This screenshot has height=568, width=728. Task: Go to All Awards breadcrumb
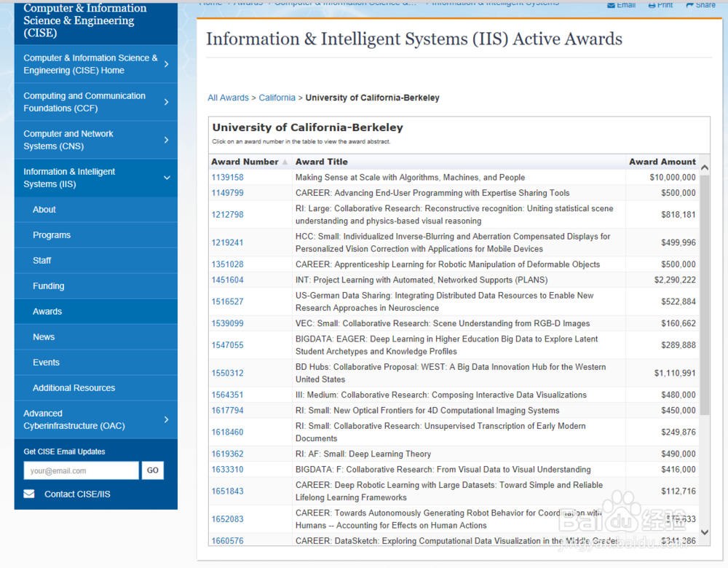228,98
